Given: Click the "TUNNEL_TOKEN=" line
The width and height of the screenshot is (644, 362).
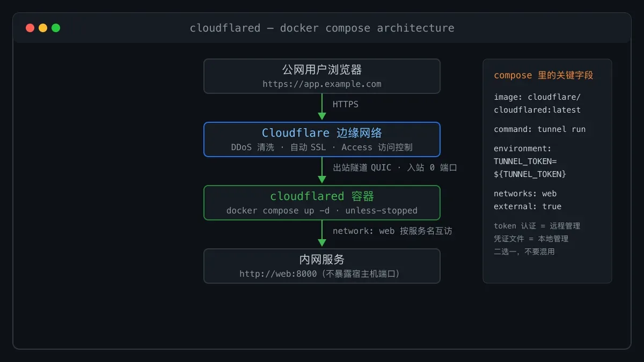Looking at the screenshot, I should click(525, 161).
